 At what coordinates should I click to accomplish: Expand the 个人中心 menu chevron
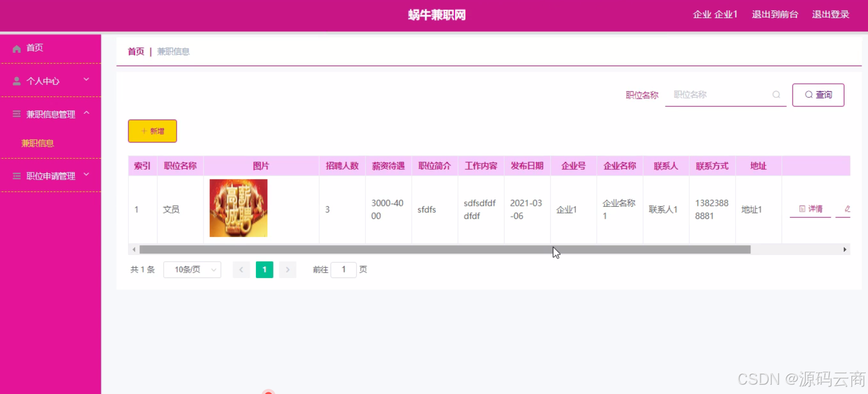point(86,80)
